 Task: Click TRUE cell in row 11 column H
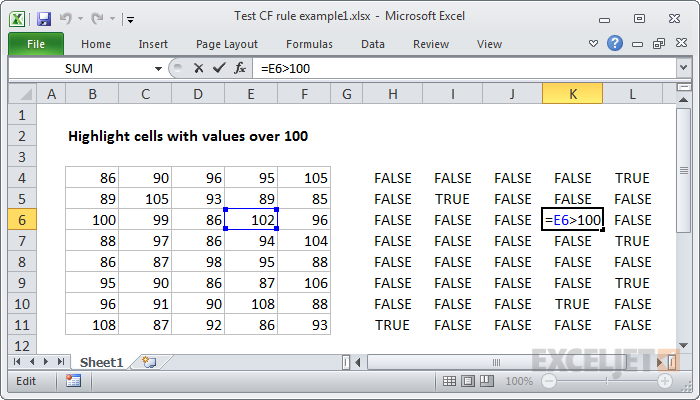coord(392,325)
